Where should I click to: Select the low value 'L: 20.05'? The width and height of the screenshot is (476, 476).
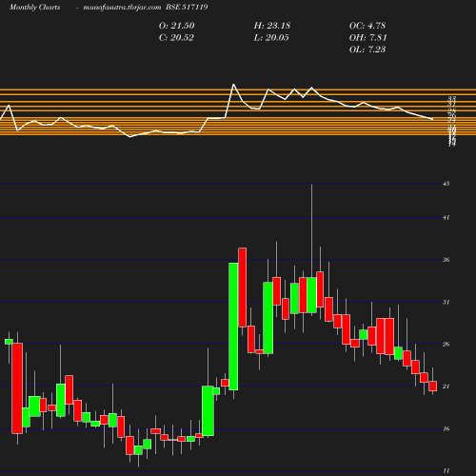point(271,38)
